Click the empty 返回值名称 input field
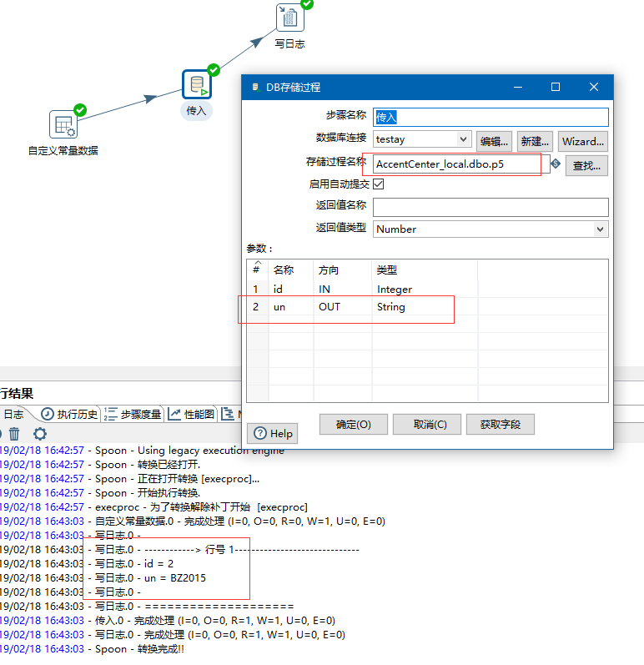Screen dimensions: 644x665 tap(491, 207)
